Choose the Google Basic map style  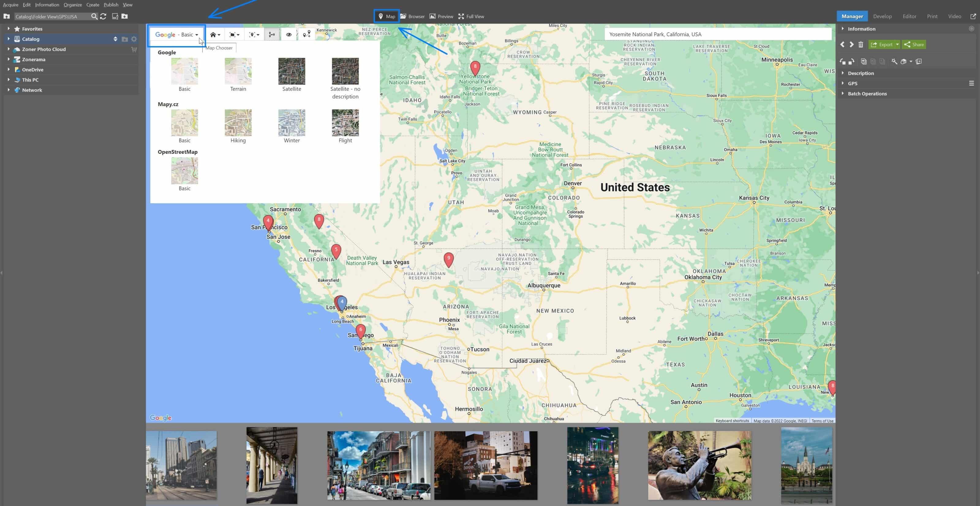coord(184,75)
